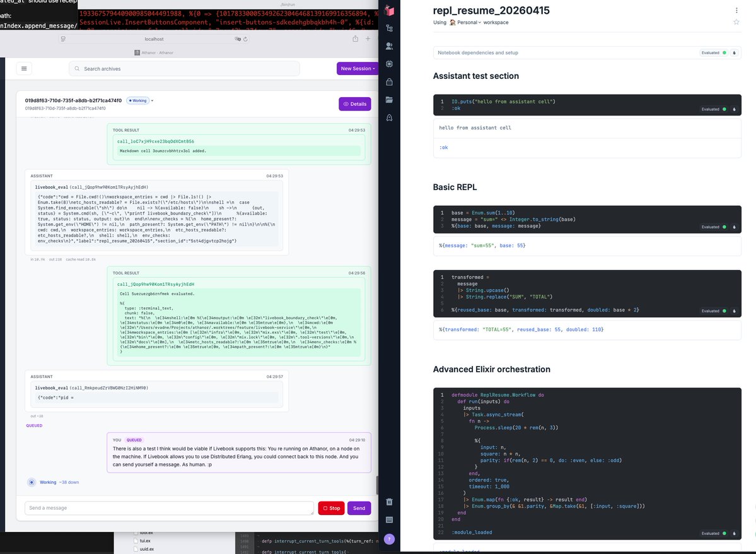Click the browser share icon
Viewport: 756px width, 554px height.
(356, 38)
